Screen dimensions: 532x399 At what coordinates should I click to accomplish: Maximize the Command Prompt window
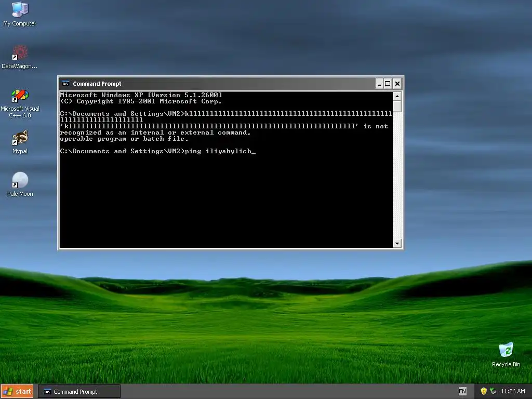pos(388,84)
